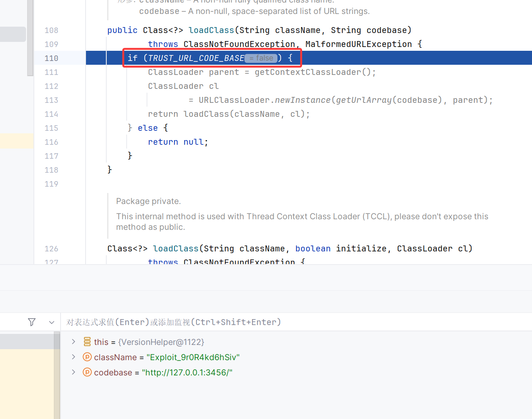Click the TRUST_URL_CODE_BASE constant in the if condition
The width and height of the screenshot is (532, 419).
[196, 58]
